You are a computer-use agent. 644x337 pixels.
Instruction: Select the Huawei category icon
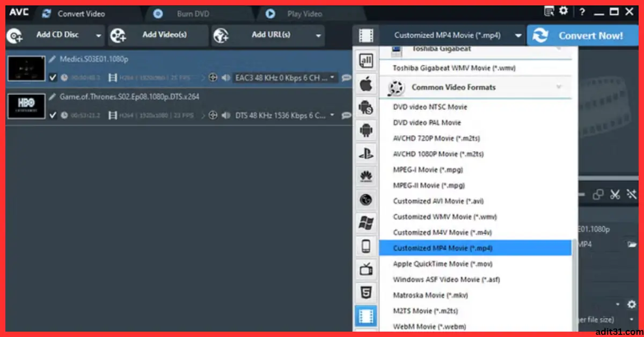[366, 177]
